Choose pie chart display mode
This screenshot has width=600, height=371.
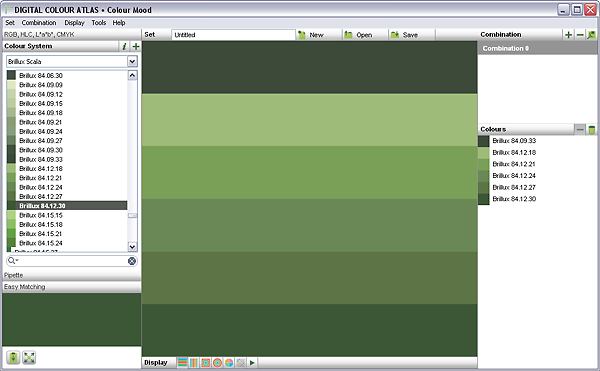point(229,362)
